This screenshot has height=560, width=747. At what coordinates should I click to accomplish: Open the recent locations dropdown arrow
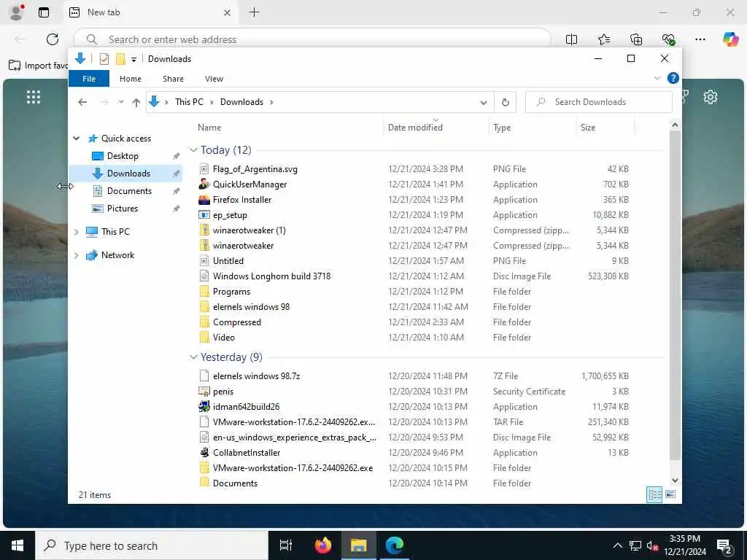121,102
